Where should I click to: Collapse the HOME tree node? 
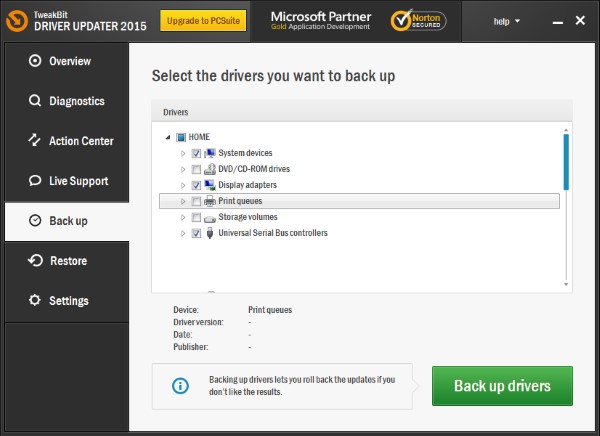pyautogui.click(x=168, y=137)
